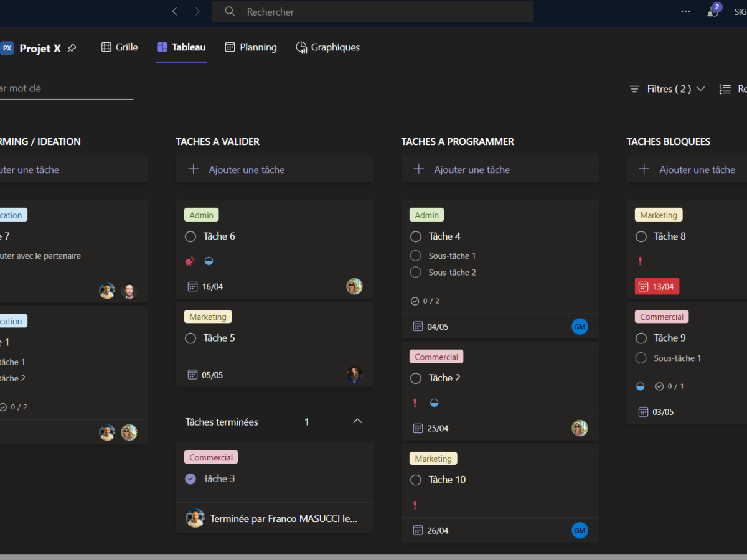Viewport: 747px width, 560px height.
Task: Click the notifications bell icon
Action: pyautogui.click(x=712, y=12)
